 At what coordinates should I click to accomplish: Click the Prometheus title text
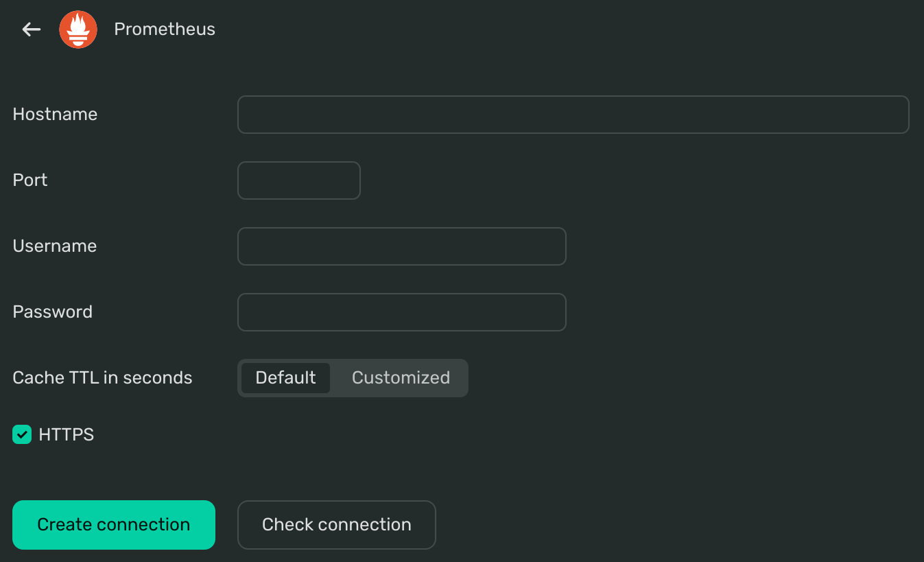click(x=165, y=30)
